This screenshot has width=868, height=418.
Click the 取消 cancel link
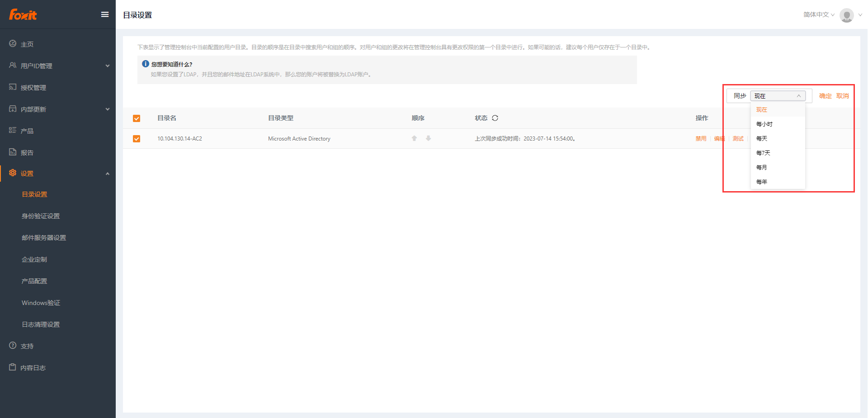(842, 96)
